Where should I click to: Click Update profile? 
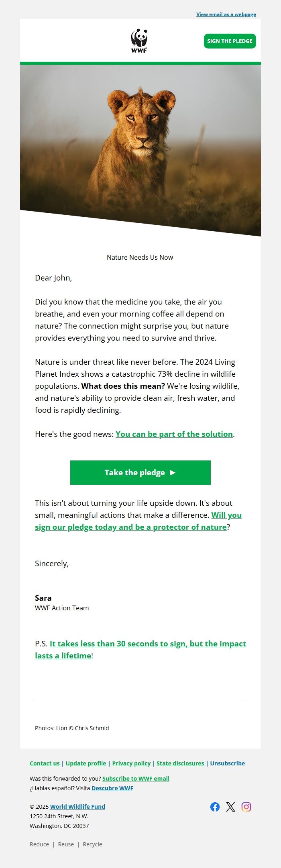86,763
